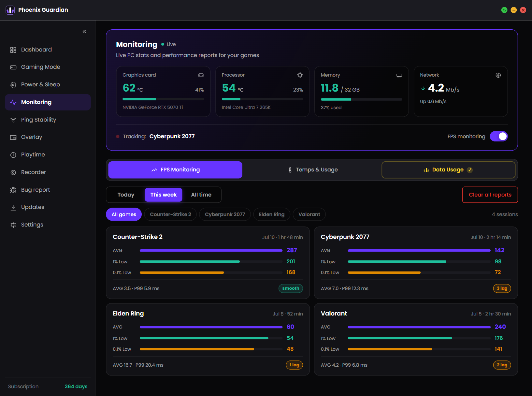The height and width of the screenshot is (396, 532).
Task: Open Gaming Mode page
Action: 48,67
